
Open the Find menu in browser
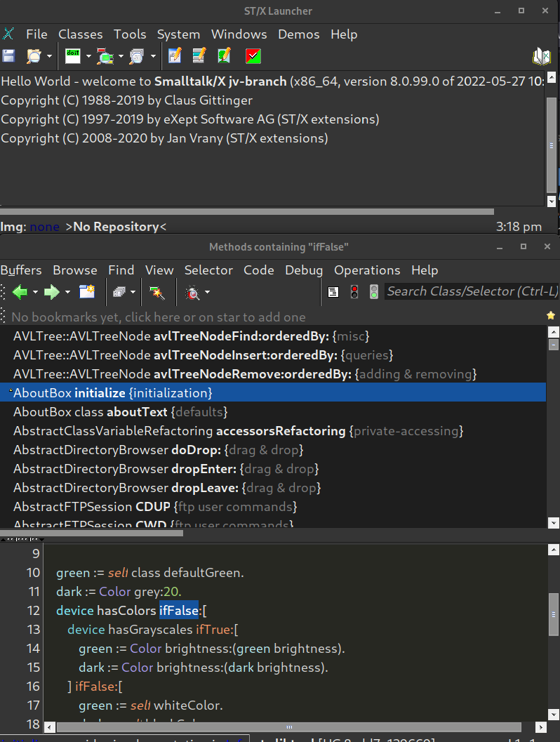121,270
